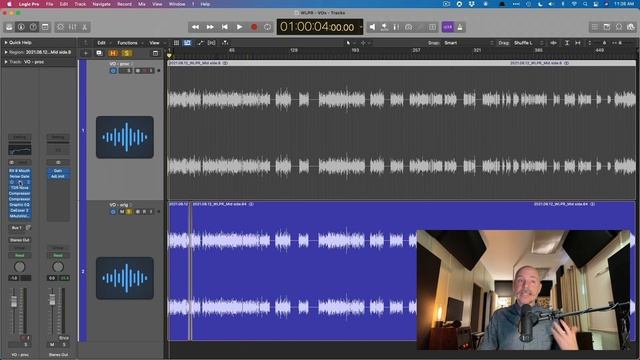Toggle Solo on the VO - orig track
This screenshot has height=360, width=640.
point(129,212)
